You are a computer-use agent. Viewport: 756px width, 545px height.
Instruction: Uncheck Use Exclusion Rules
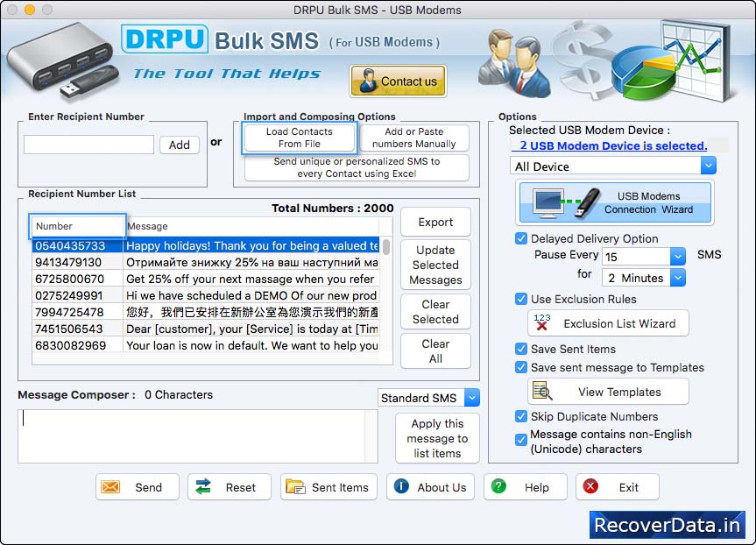click(521, 299)
